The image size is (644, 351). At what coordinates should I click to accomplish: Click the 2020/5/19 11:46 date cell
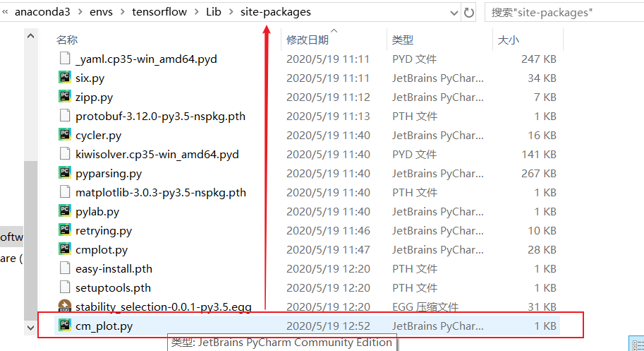(x=328, y=230)
